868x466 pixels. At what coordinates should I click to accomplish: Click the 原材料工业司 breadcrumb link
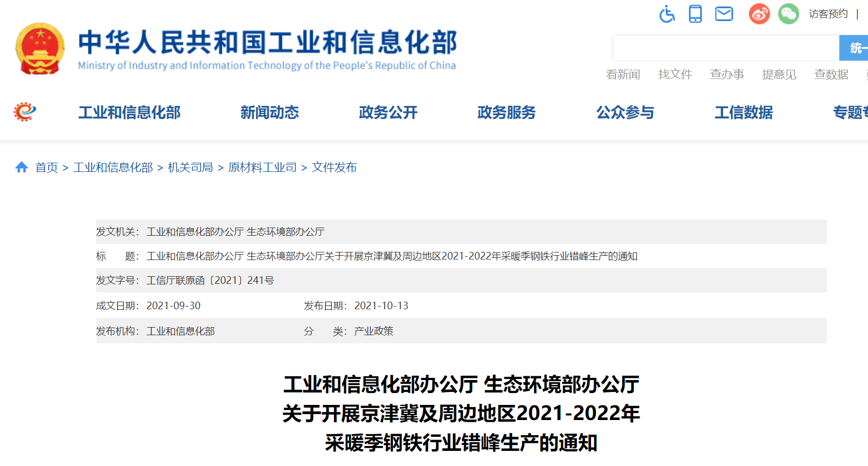pyautogui.click(x=262, y=168)
